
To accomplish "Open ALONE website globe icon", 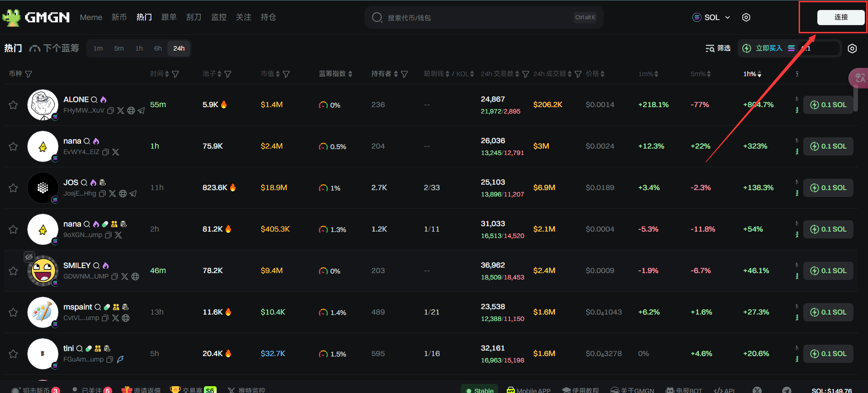I will pos(131,111).
